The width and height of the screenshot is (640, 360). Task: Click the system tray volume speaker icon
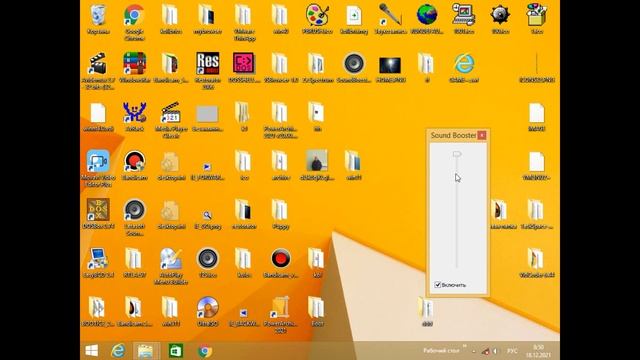point(495,351)
